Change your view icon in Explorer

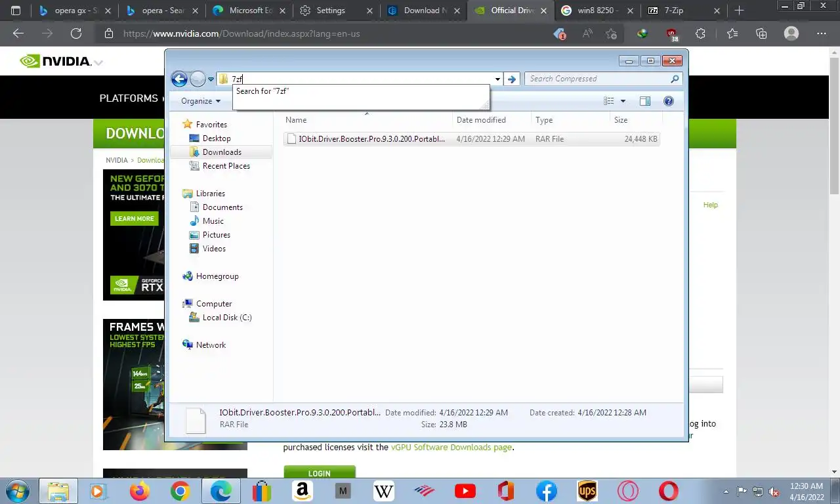[608, 101]
